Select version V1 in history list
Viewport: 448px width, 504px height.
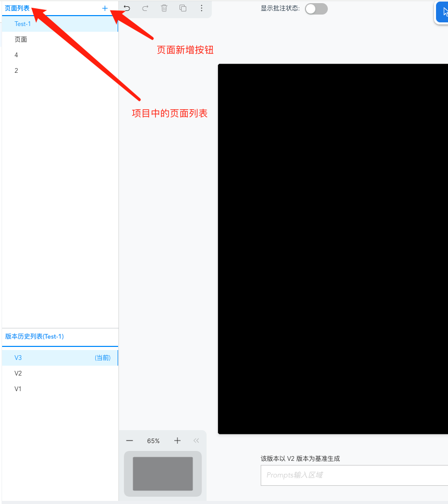pyautogui.click(x=18, y=389)
